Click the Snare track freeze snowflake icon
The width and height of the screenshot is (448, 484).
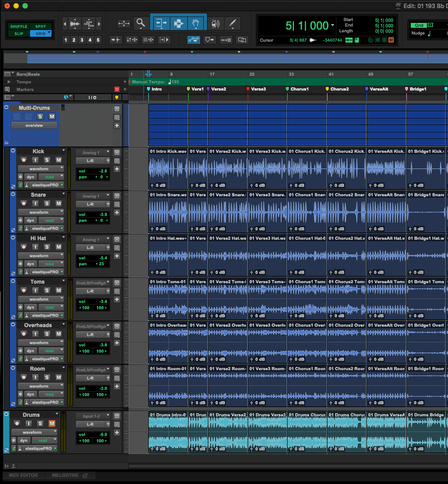click(x=20, y=220)
